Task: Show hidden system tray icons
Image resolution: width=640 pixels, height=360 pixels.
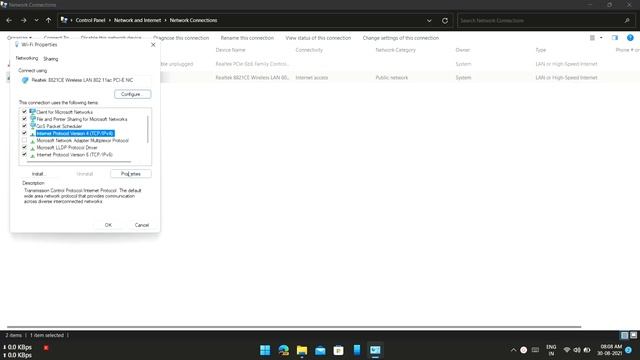Action: [513, 350]
